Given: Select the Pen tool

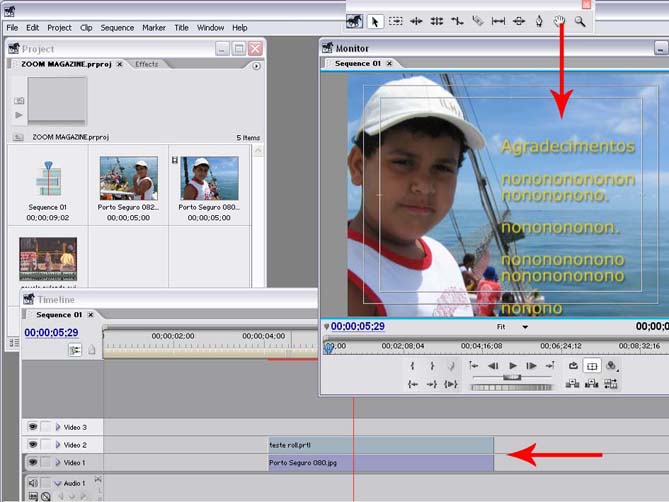Looking at the screenshot, I should tap(539, 20).
